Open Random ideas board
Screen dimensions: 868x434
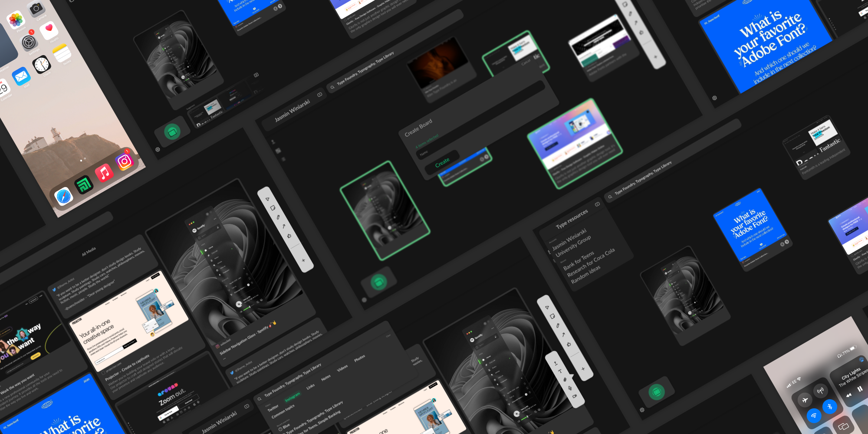tap(585, 274)
